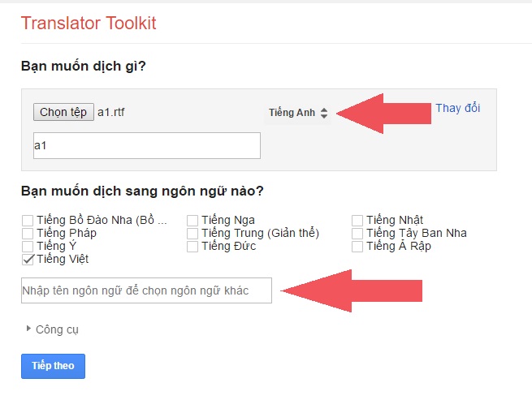
Task: Uncheck the Tiếng Việt checkbox
Action: point(28,260)
